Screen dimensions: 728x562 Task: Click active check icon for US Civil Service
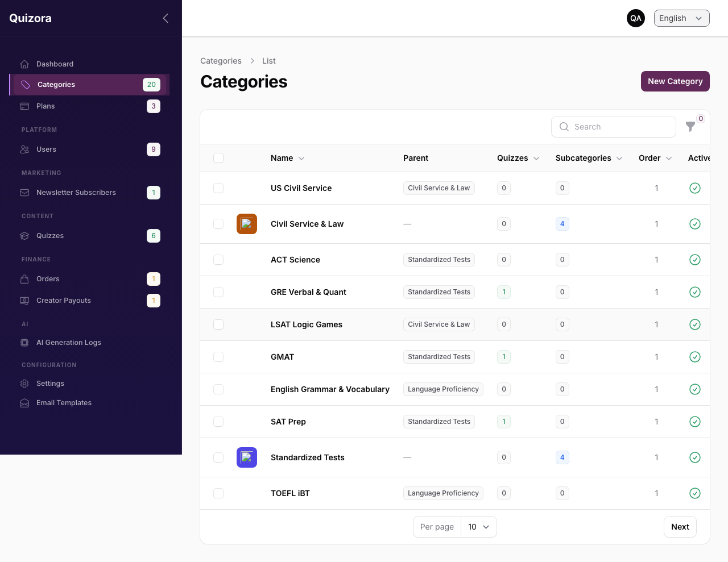(695, 188)
